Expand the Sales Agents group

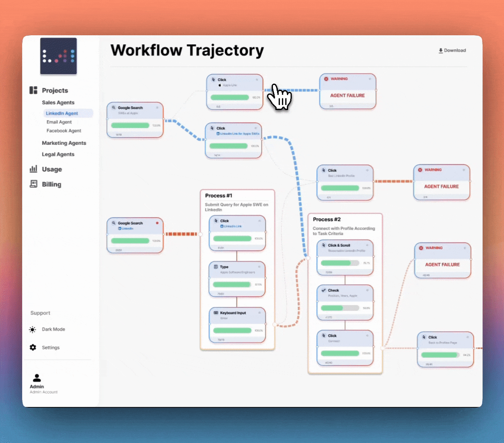coord(58,103)
